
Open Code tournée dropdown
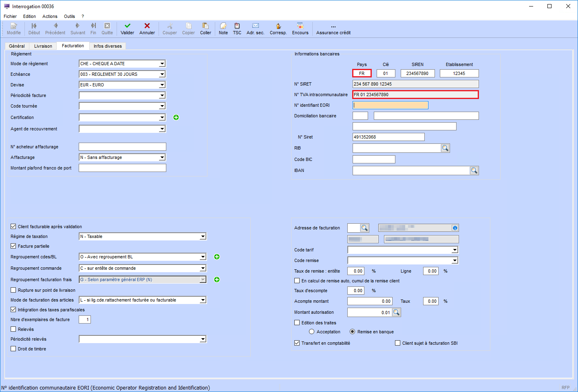162,106
